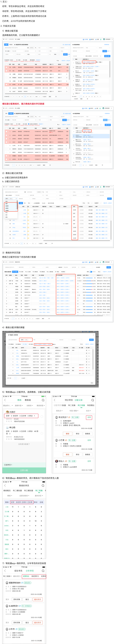Screen dimensions: 114x644
Task: Tap the avatar icon of student 考试同步7
Action: 57,417
